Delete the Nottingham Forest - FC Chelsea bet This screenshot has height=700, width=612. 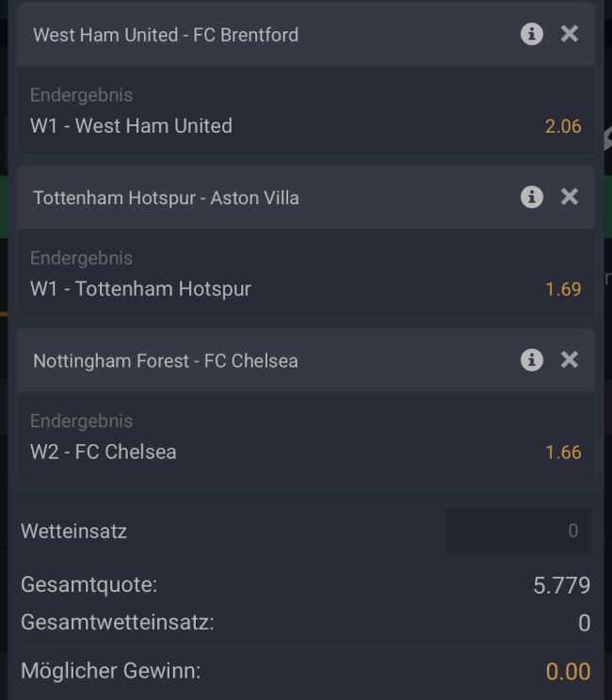click(570, 359)
